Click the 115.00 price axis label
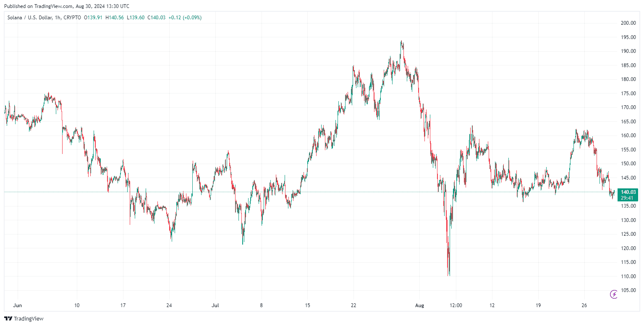644x326 pixels. pyautogui.click(x=628, y=262)
